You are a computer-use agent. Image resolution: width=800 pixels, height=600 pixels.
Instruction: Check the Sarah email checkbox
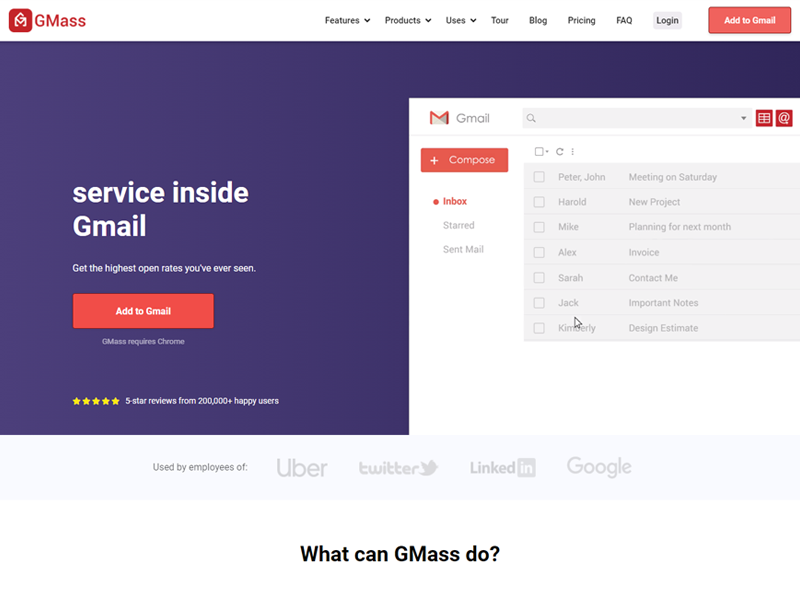539,278
